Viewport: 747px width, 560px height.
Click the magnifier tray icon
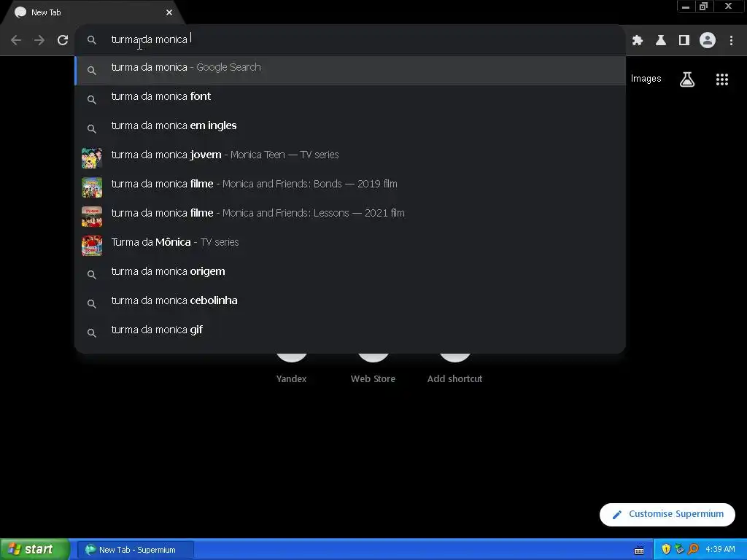pyautogui.click(x=693, y=550)
